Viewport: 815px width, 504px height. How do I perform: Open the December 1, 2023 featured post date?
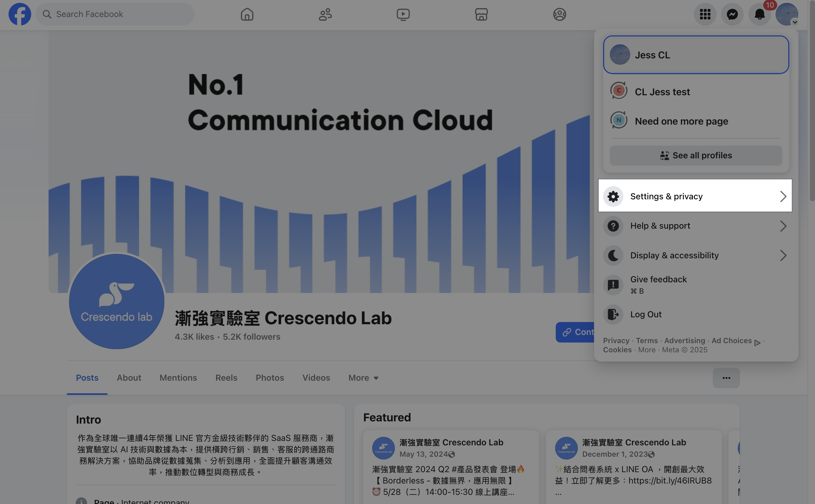pos(615,454)
